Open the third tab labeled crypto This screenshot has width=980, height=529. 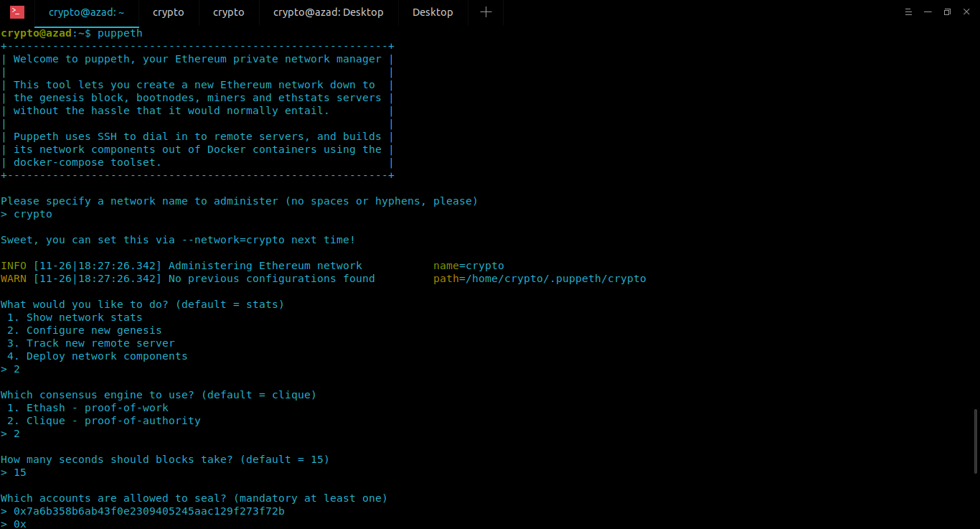(x=229, y=12)
